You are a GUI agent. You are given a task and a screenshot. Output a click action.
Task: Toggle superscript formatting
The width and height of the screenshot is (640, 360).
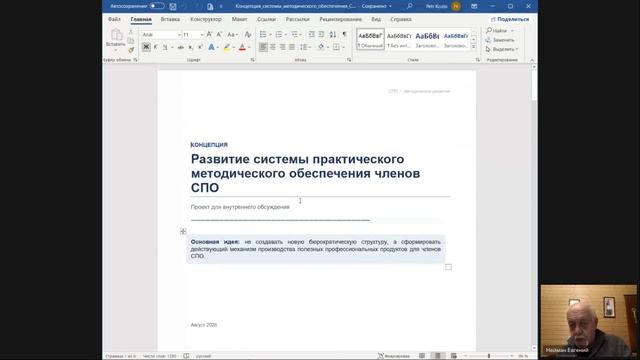pyautogui.click(x=200, y=47)
